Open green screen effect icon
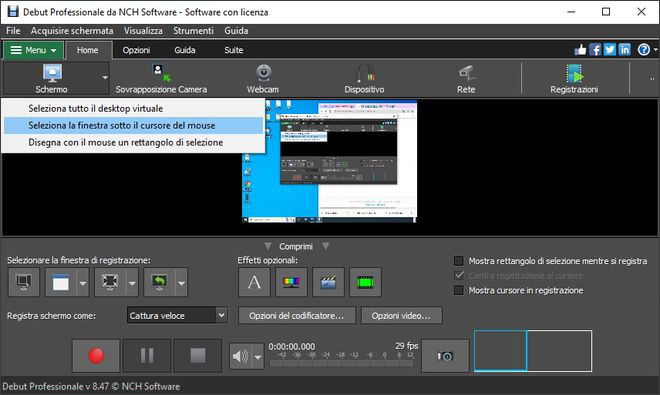 (365, 282)
